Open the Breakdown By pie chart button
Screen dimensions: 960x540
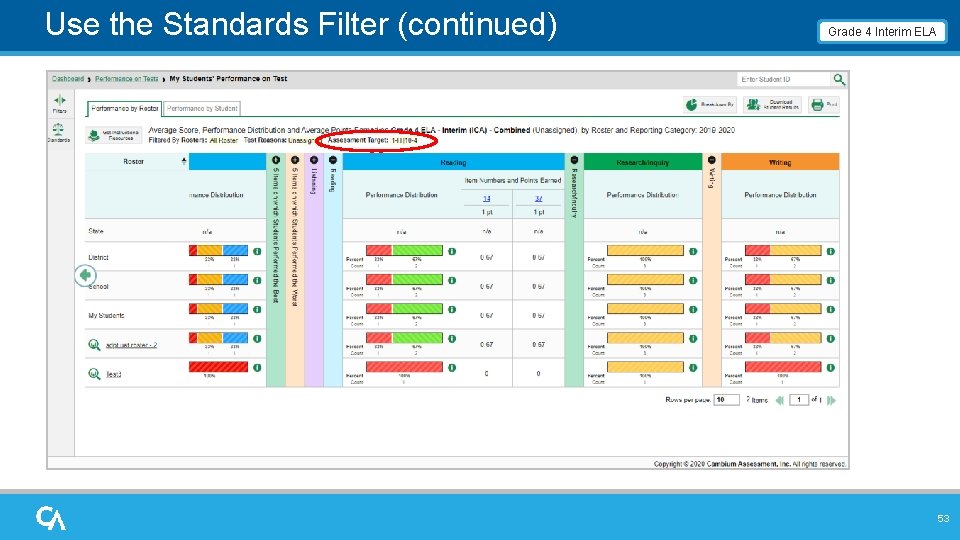point(710,105)
